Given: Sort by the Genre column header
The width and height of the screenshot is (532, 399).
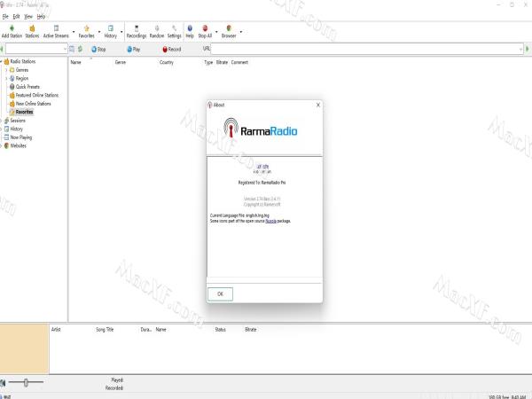Looking at the screenshot, I should click(x=121, y=62).
